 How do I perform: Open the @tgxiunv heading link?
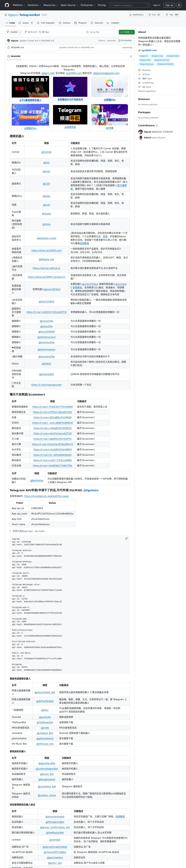point(91,490)
